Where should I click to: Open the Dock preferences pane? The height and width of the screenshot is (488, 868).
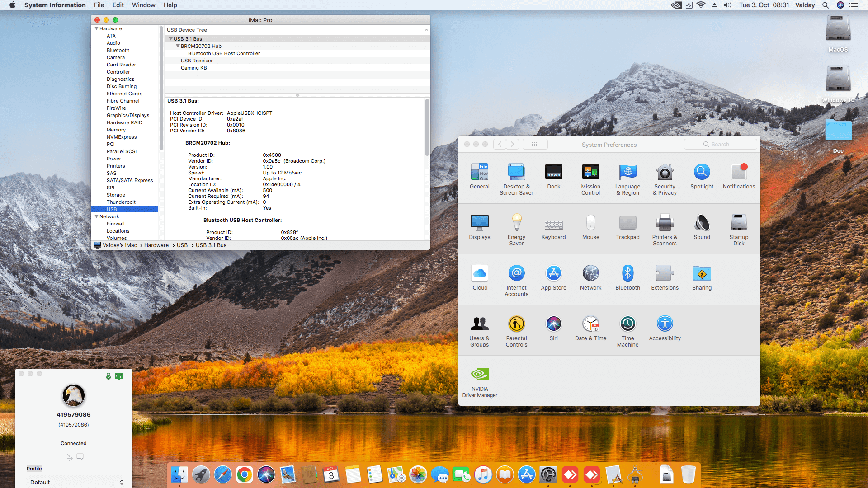(x=553, y=176)
